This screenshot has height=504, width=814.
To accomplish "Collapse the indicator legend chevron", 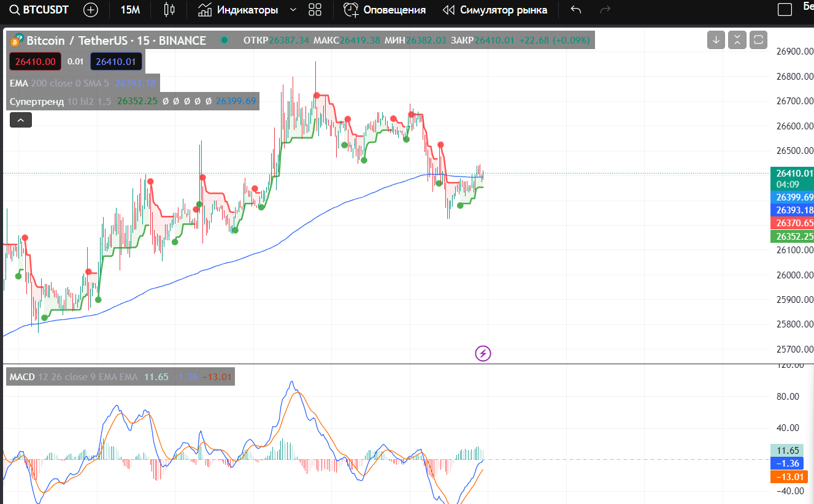I will click(x=20, y=120).
